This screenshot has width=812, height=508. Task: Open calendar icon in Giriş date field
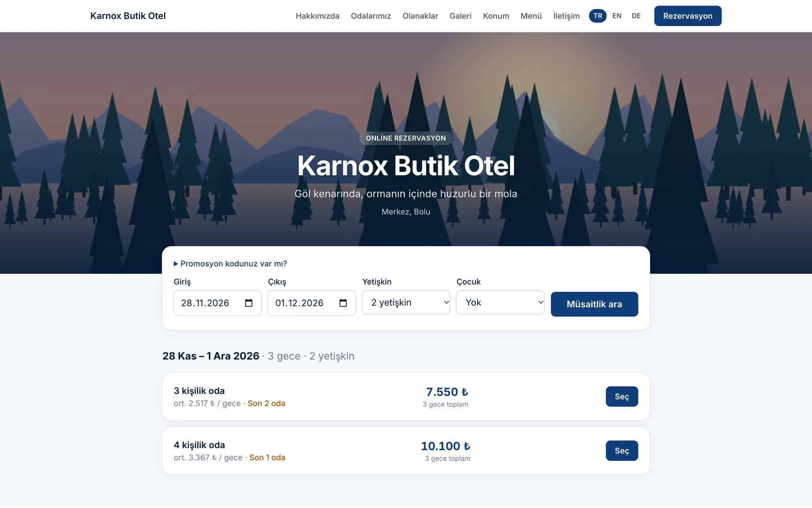point(249,303)
